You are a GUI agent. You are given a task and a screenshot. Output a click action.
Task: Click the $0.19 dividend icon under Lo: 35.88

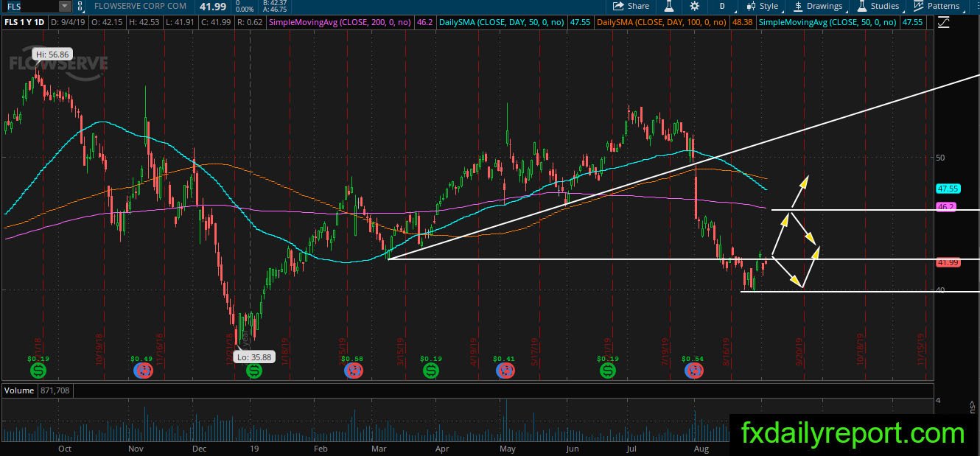255,370
